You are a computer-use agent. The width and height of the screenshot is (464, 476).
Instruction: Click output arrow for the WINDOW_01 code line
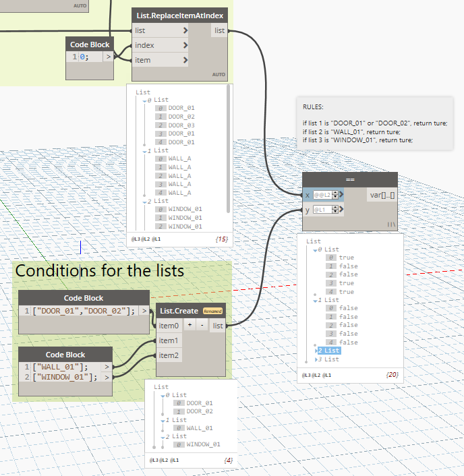click(107, 377)
